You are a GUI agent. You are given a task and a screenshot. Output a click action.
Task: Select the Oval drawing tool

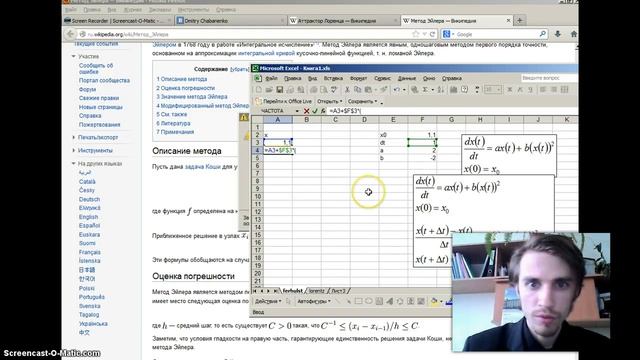pos(369,301)
